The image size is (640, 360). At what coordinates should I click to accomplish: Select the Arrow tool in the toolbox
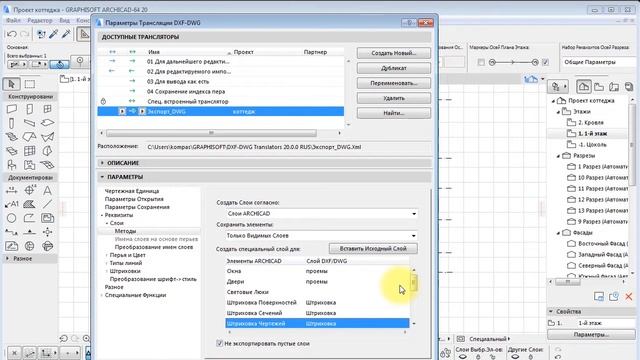point(11,84)
